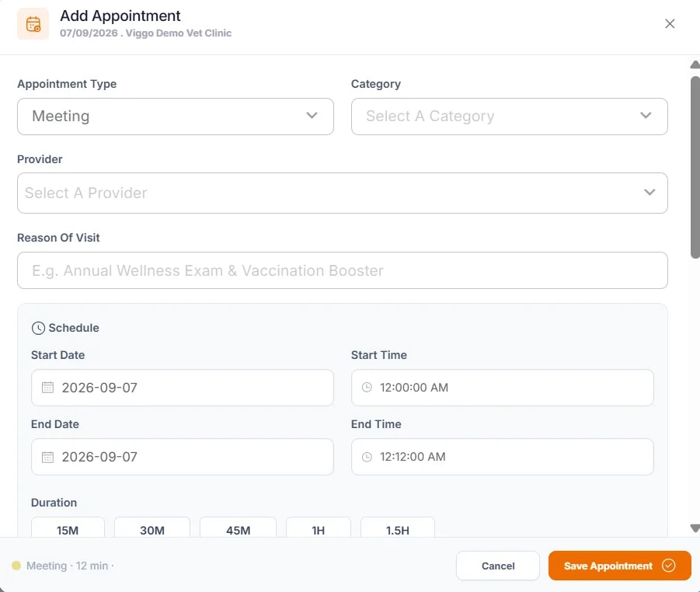The width and height of the screenshot is (700, 592).
Task: Click the orange calendar appointment icon in header
Action: click(x=33, y=24)
